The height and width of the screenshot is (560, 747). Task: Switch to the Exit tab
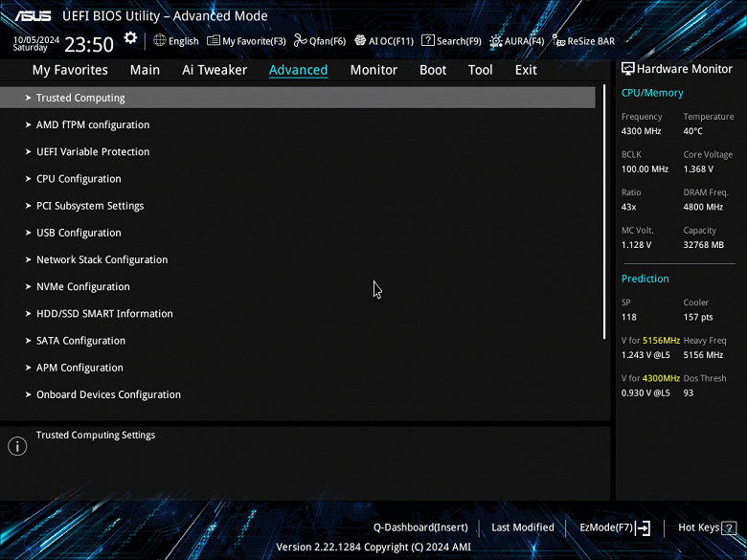tap(526, 70)
